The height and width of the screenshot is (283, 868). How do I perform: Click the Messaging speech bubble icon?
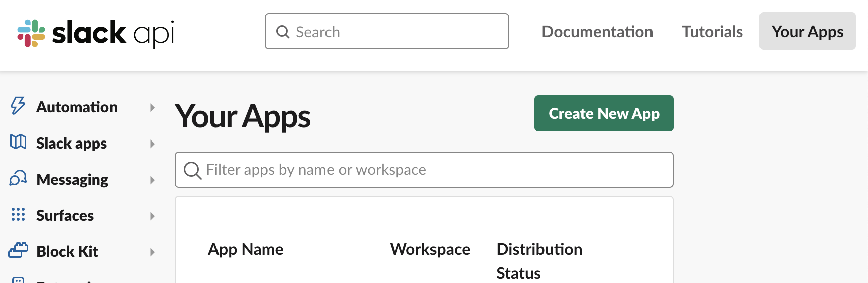click(x=18, y=178)
